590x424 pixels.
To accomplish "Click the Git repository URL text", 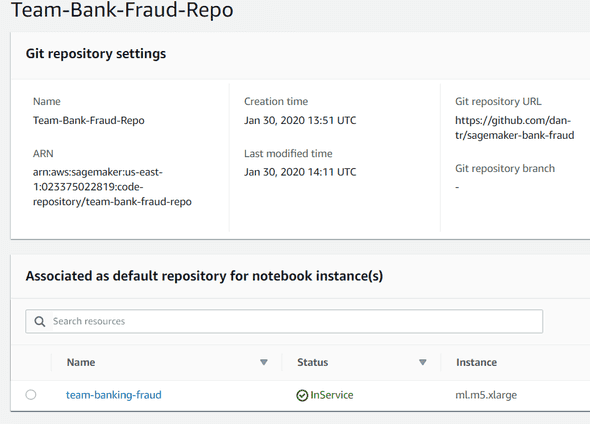I will point(514,128).
